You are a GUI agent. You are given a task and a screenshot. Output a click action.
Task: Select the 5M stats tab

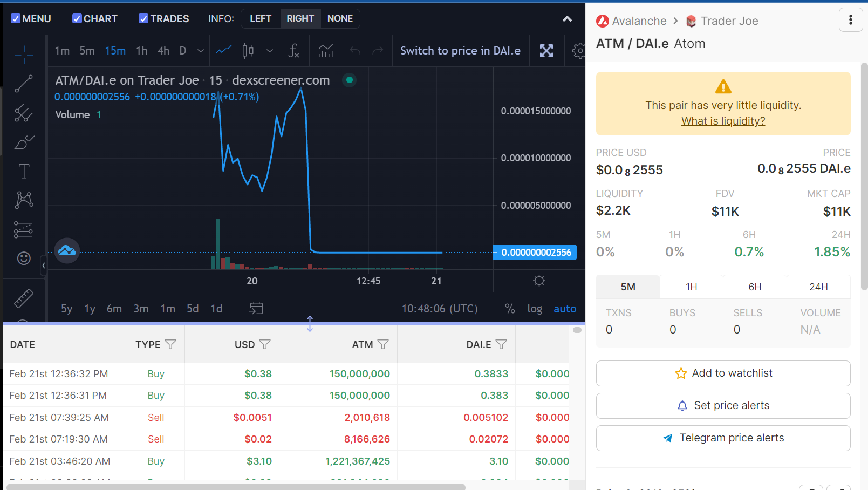pos(628,287)
